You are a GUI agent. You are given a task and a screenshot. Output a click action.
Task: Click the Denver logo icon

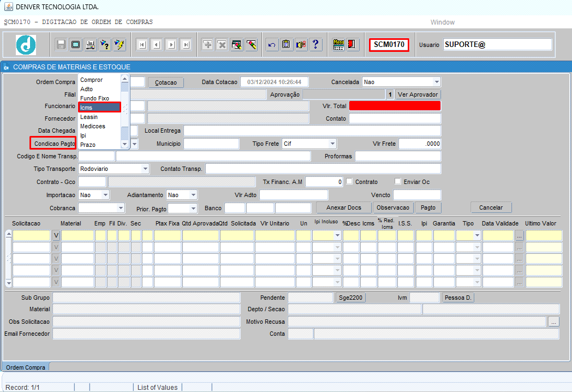click(x=26, y=45)
